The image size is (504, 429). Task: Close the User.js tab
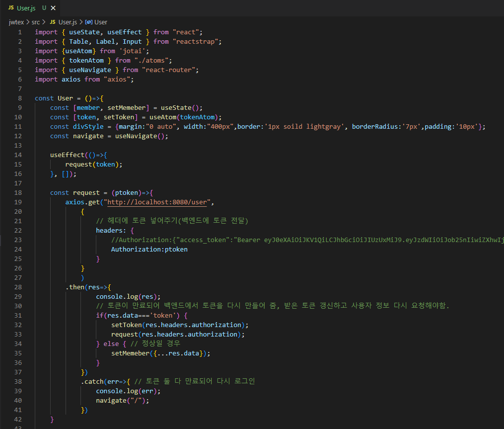pos(53,8)
